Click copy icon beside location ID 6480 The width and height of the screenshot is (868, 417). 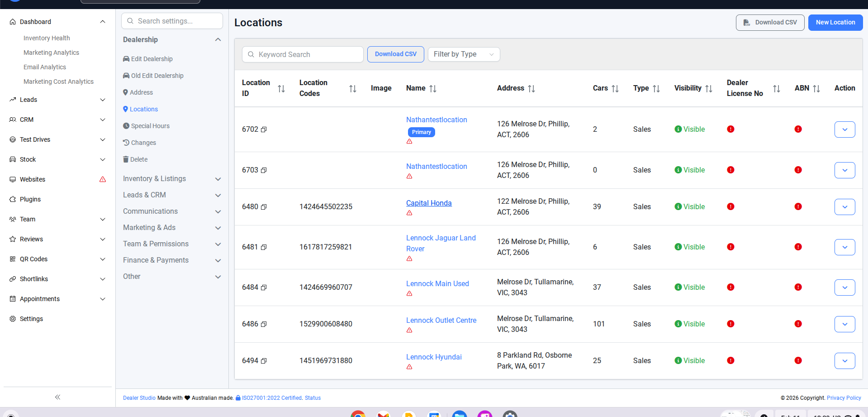coord(264,207)
